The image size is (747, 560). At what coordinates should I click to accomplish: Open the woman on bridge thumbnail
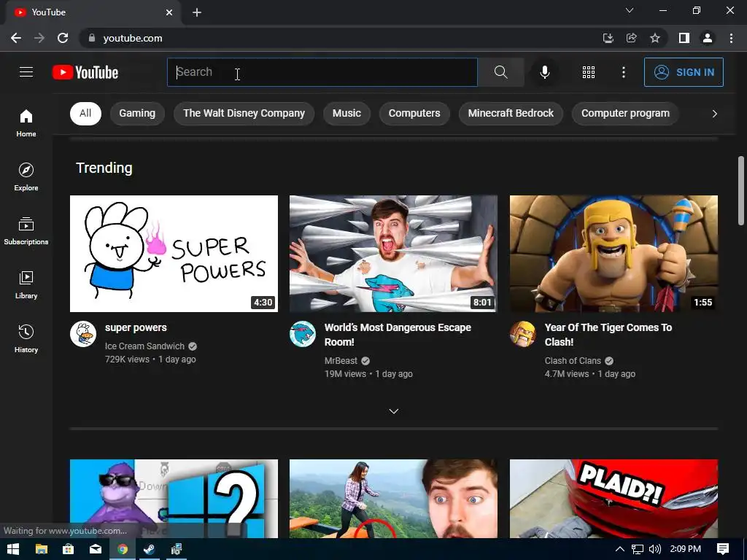pos(393,499)
